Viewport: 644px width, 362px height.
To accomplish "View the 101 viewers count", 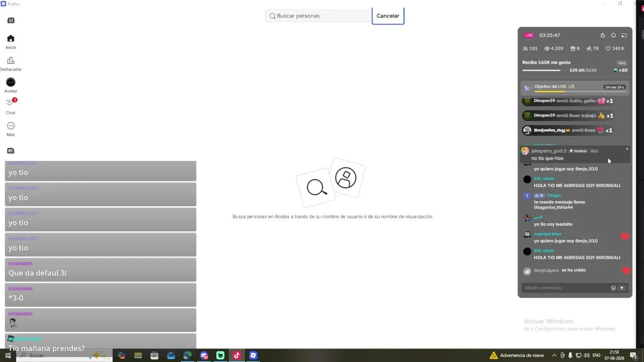I will tap(530, 49).
